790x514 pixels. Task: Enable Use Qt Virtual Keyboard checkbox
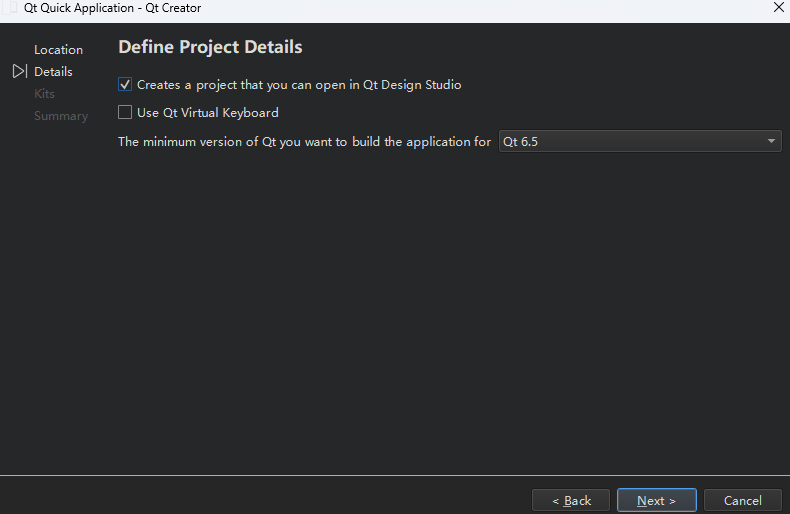(x=125, y=112)
